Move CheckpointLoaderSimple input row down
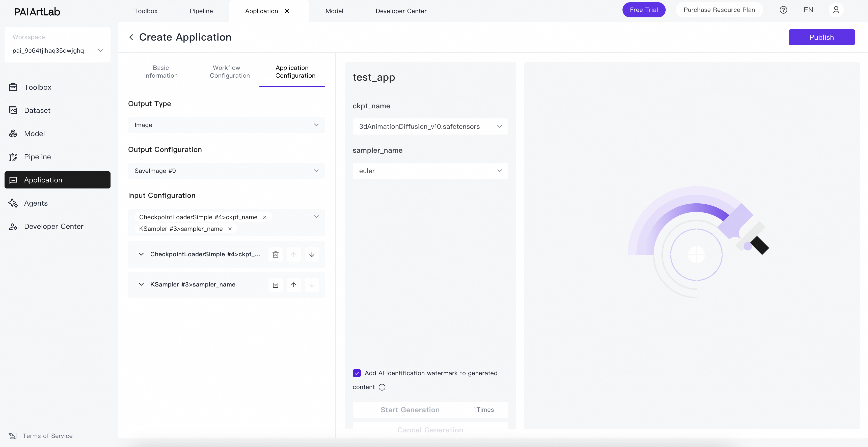868x447 pixels. 312,254
